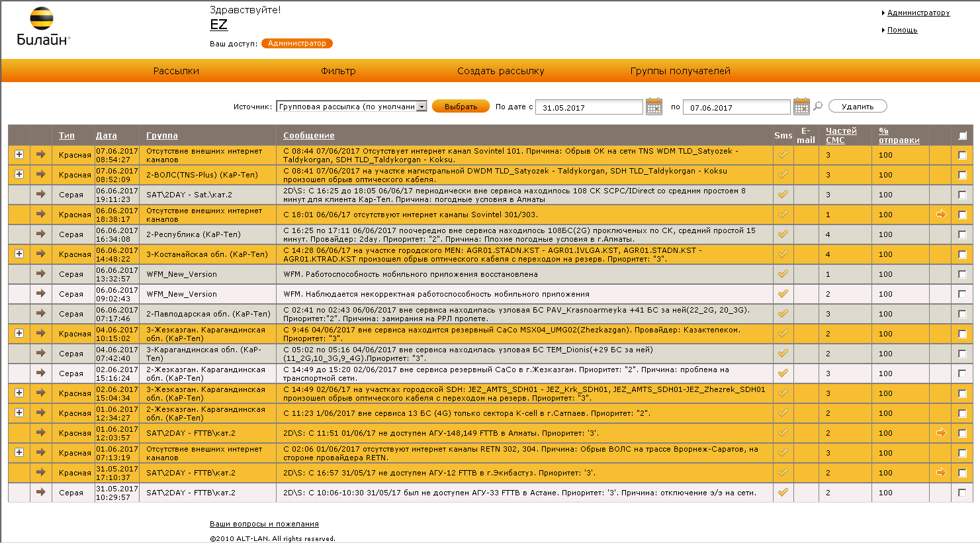Click the EZ user name link
Screen dimensions: 980x543
(x=218, y=25)
